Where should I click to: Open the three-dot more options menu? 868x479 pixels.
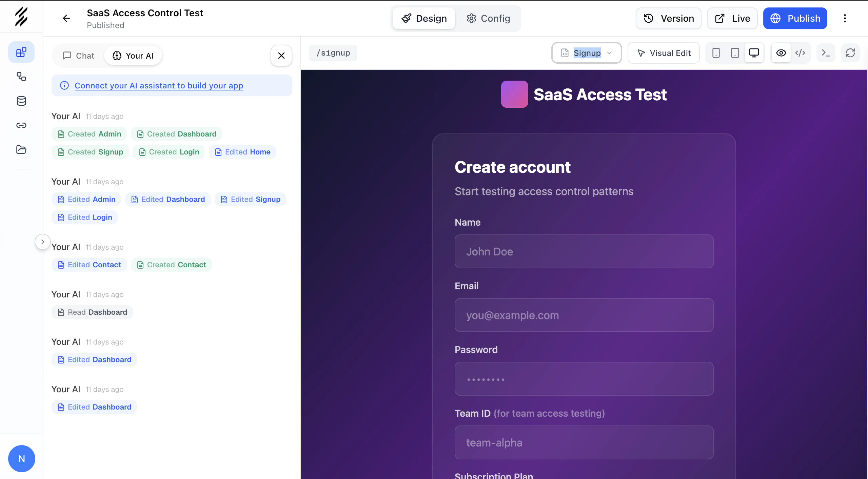(x=845, y=18)
